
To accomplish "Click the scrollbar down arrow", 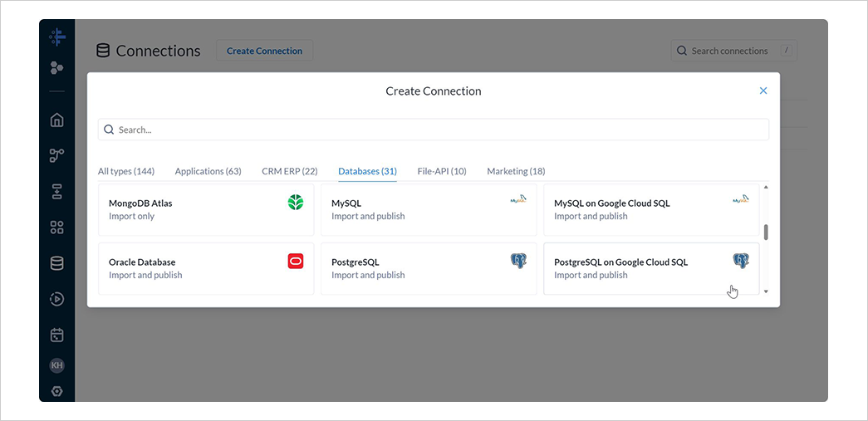I will 766,291.
